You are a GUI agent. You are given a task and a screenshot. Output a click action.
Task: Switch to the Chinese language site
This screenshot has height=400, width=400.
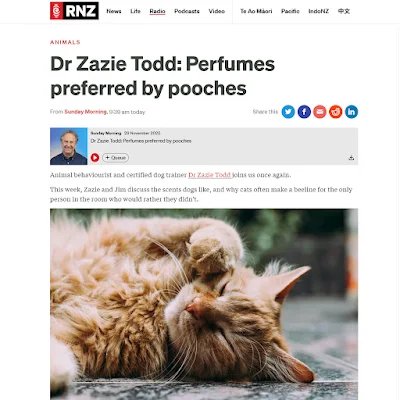(x=344, y=11)
